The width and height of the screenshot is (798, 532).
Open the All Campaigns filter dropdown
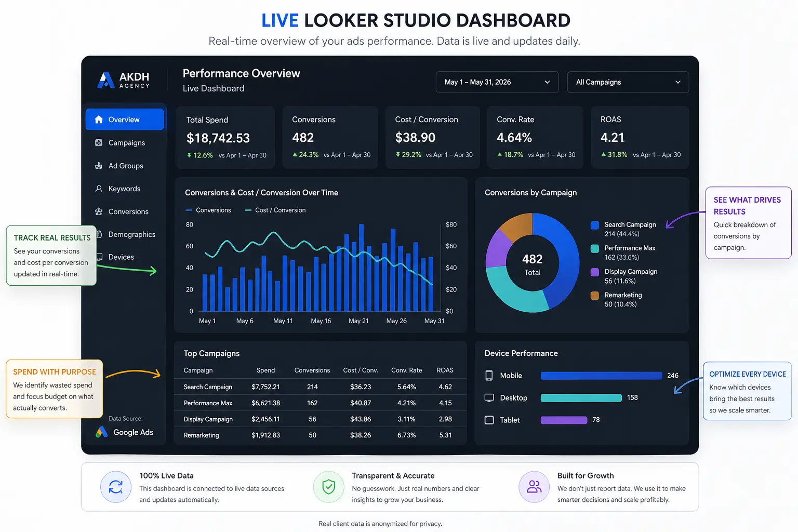pyautogui.click(x=628, y=82)
